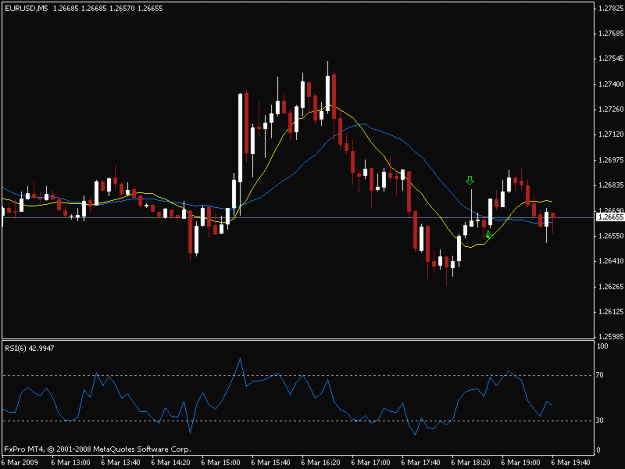Click the time label 6 Mar 17:40
The height and width of the screenshot is (469, 625).
pyautogui.click(x=421, y=463)
